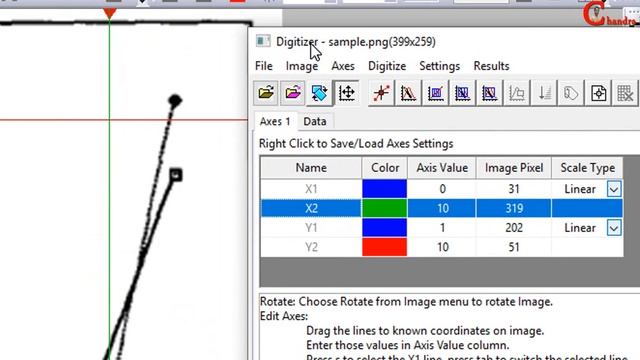The height and width of the screenshot is (360, 640).
Task: Click the Y1 Image Pixel cell 202
Action: pos(514,228)
